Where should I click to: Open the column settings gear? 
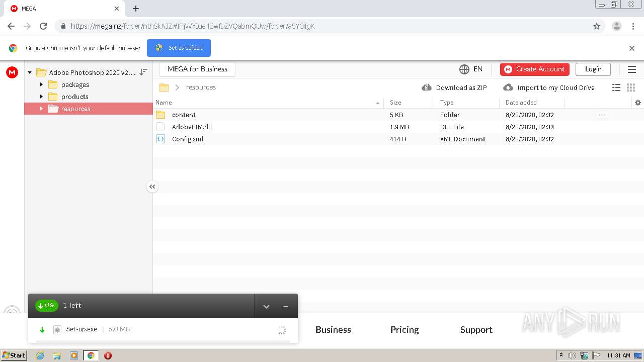[x=638, y=103]
